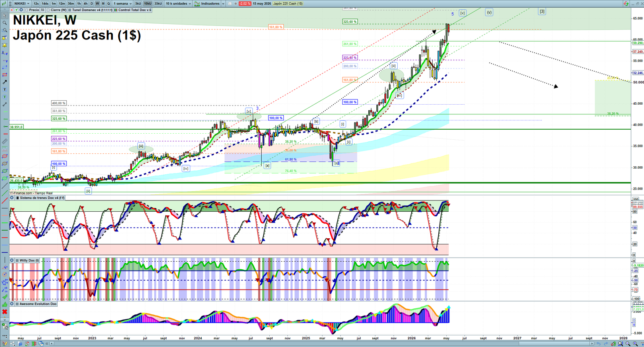Viewport: 644px width, 347px height.
Task: Click the zoom-in magnifier at bottom right
Action: (635, 344)
